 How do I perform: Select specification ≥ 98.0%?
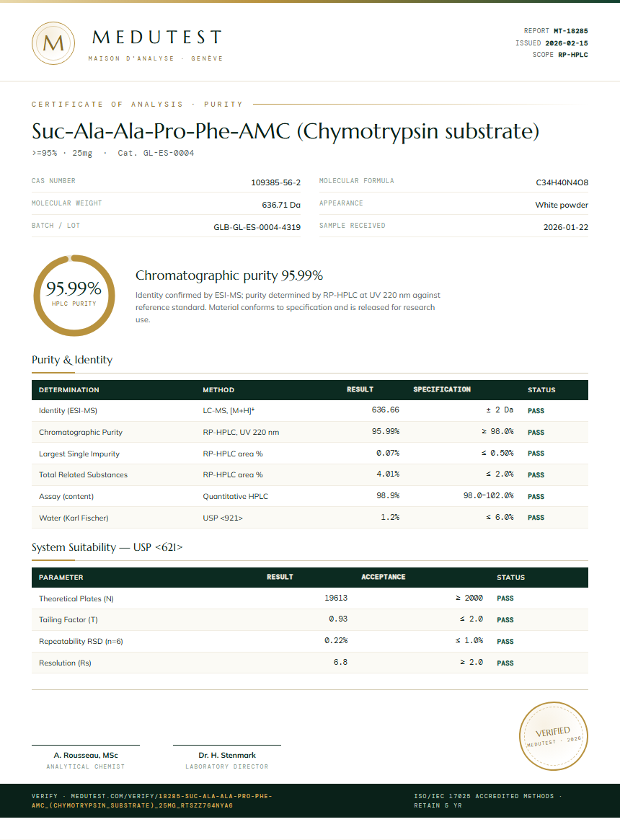[x=497, y=431]
